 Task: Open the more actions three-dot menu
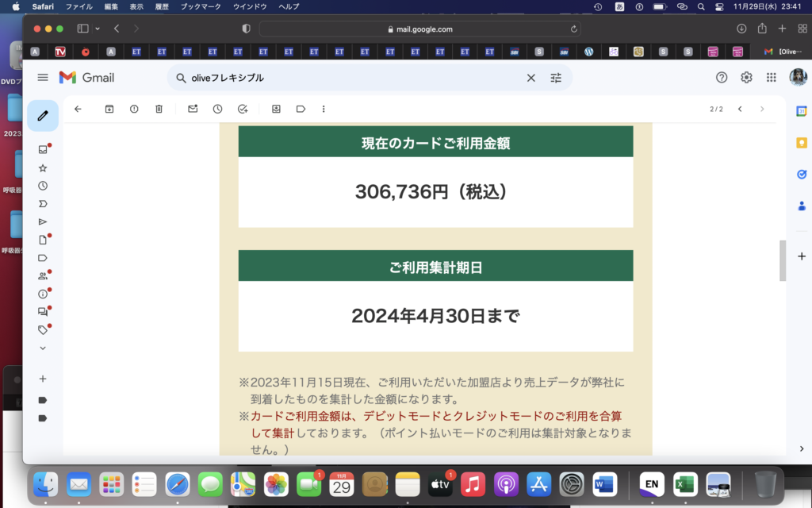(x=324, y=109)
